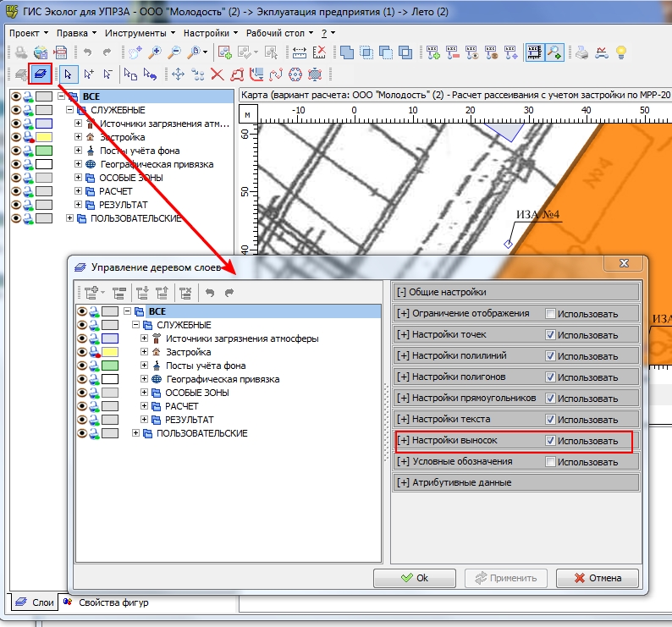Click the add layer icon in dialog toolbar
672x627 pixels.
pyautogui.click(x=91, y=293)
